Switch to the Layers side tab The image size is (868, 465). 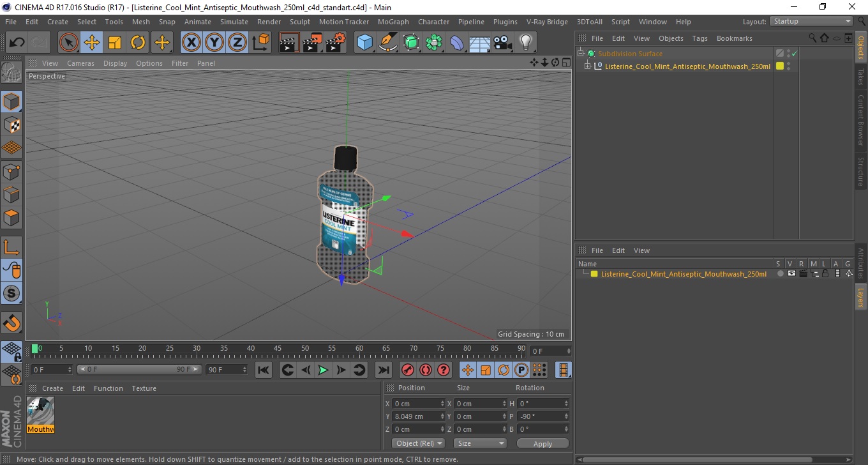[861, 297]
